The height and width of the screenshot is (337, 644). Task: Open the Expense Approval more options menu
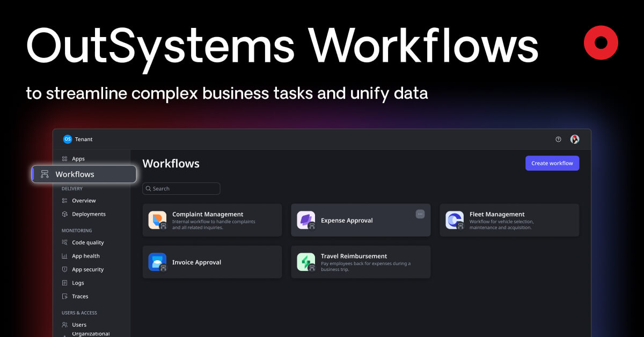(420, 214)
